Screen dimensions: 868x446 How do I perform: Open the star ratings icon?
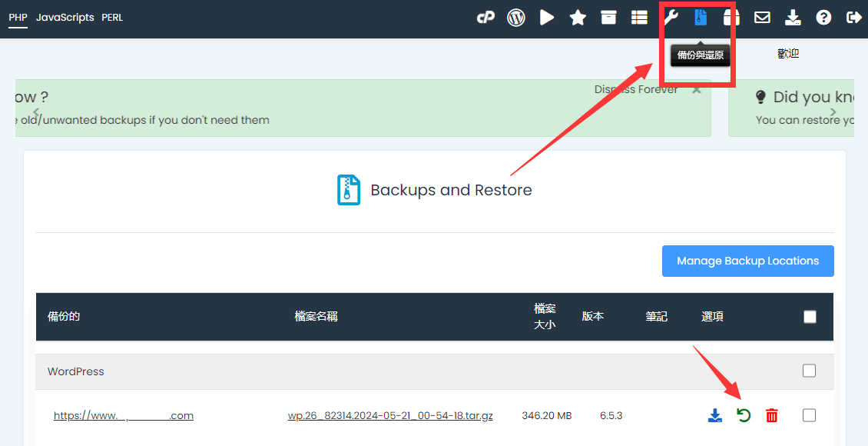[578, 17]
